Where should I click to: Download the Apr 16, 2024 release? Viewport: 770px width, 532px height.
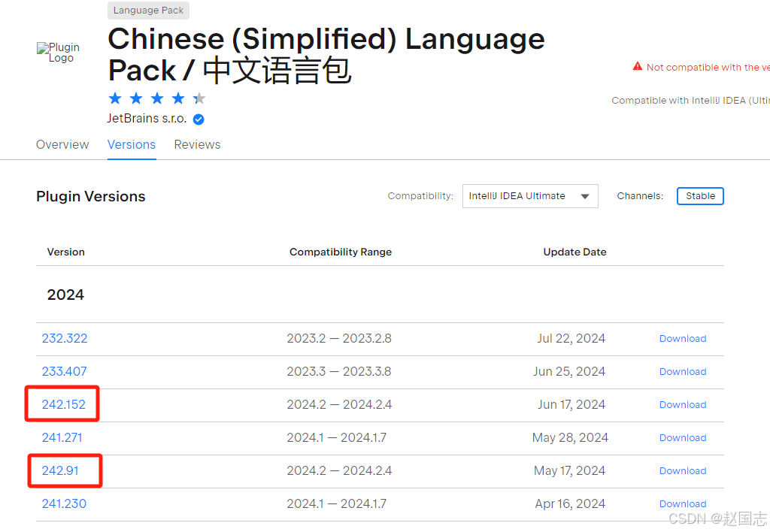point(683,504)
